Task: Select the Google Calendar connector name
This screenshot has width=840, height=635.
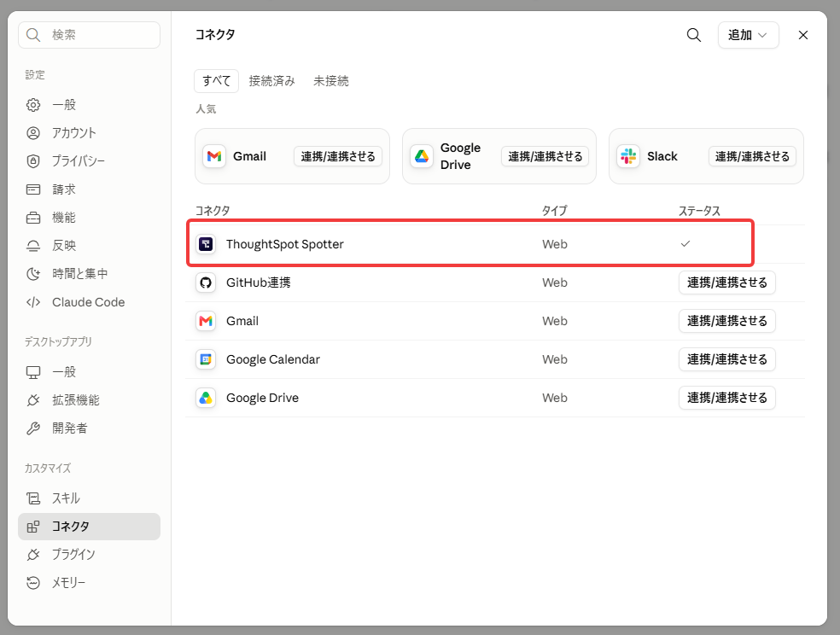Action: (x=272, y=360)
